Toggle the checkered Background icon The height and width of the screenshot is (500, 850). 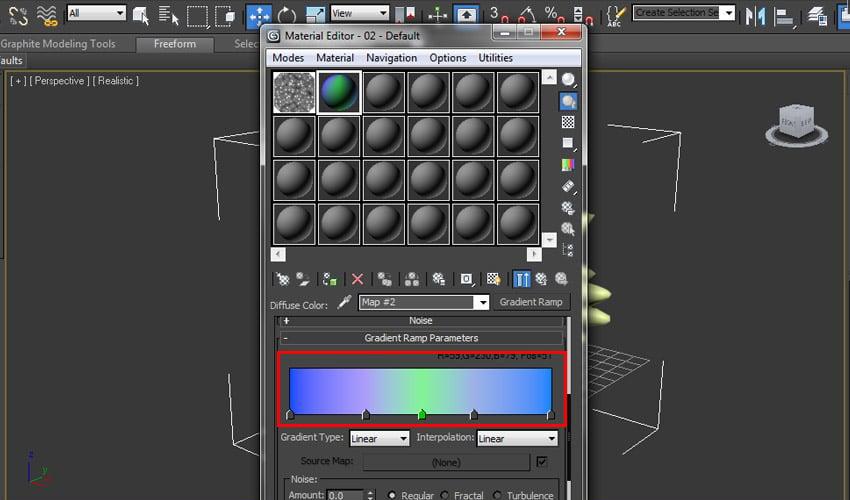pos(568,122)
